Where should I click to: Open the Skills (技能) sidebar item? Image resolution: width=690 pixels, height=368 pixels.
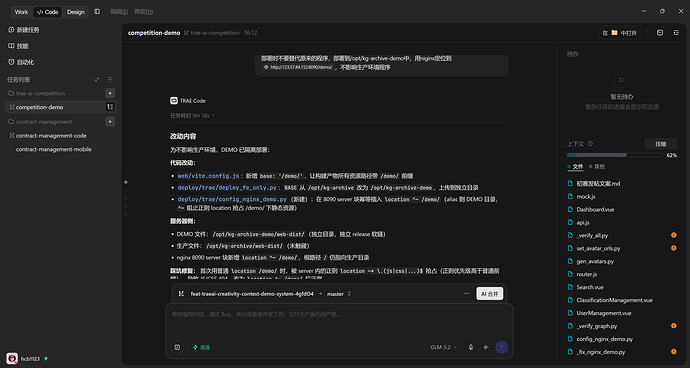[x=18, y=46]
